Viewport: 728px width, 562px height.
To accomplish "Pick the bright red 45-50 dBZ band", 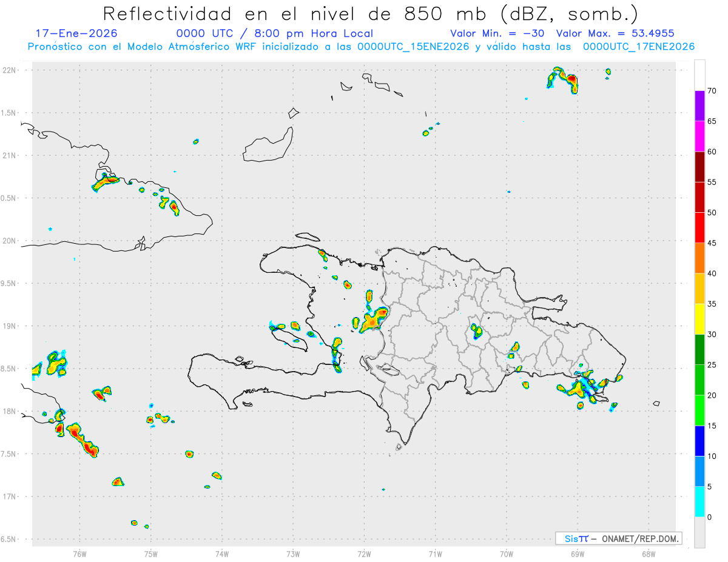I will tap(699, 227).
